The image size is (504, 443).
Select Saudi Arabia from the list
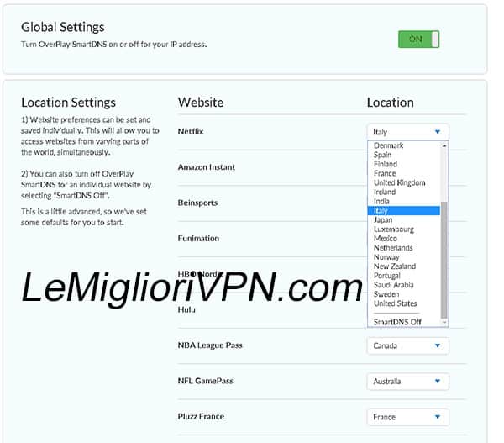pos(404,285)
